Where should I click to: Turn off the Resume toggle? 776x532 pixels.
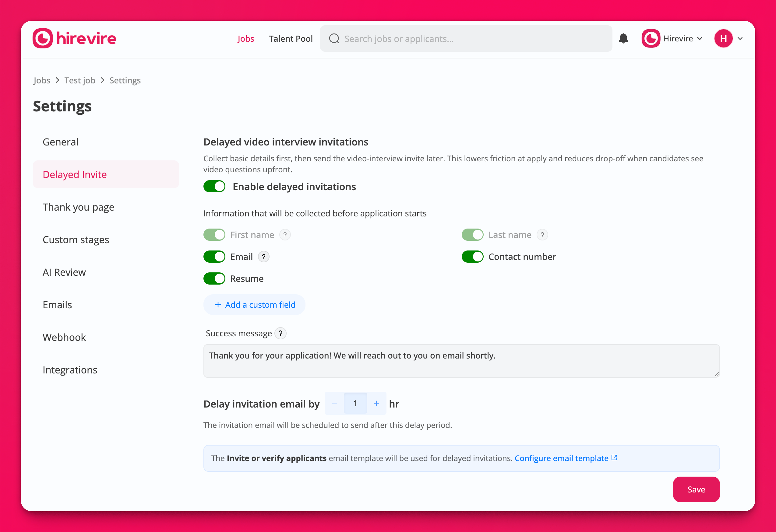click(214, 279)
